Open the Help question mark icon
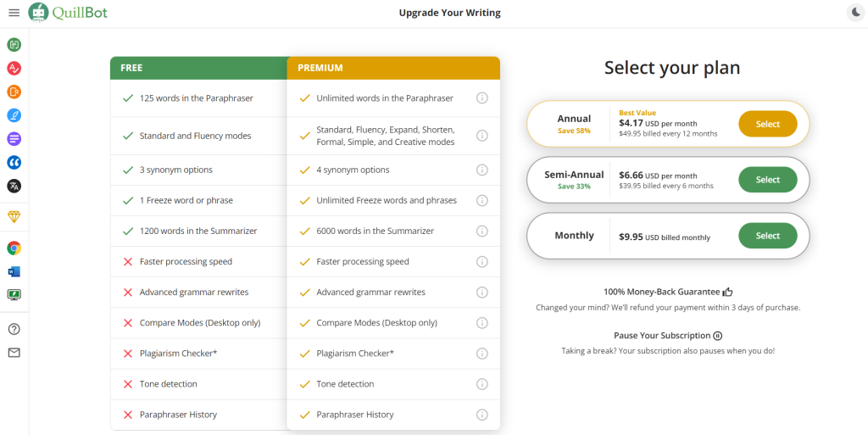Screen dimensions: 868x435 coord(14,329)
